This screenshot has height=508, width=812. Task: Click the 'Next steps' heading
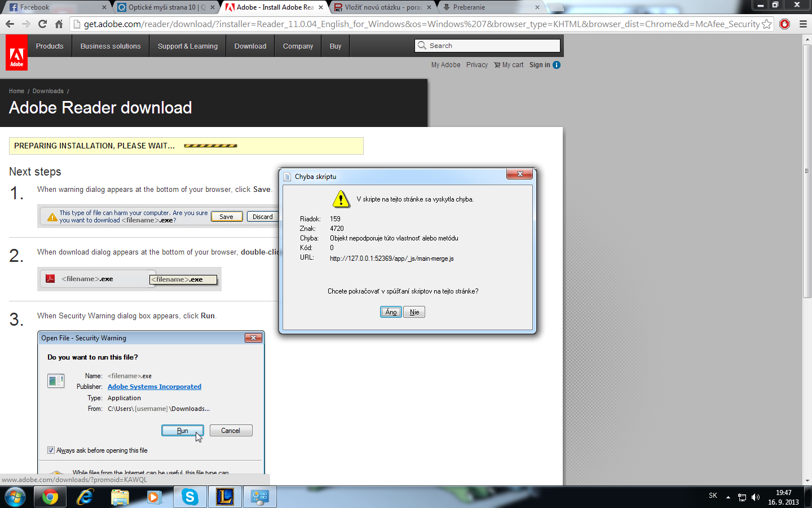click(35, 172)
